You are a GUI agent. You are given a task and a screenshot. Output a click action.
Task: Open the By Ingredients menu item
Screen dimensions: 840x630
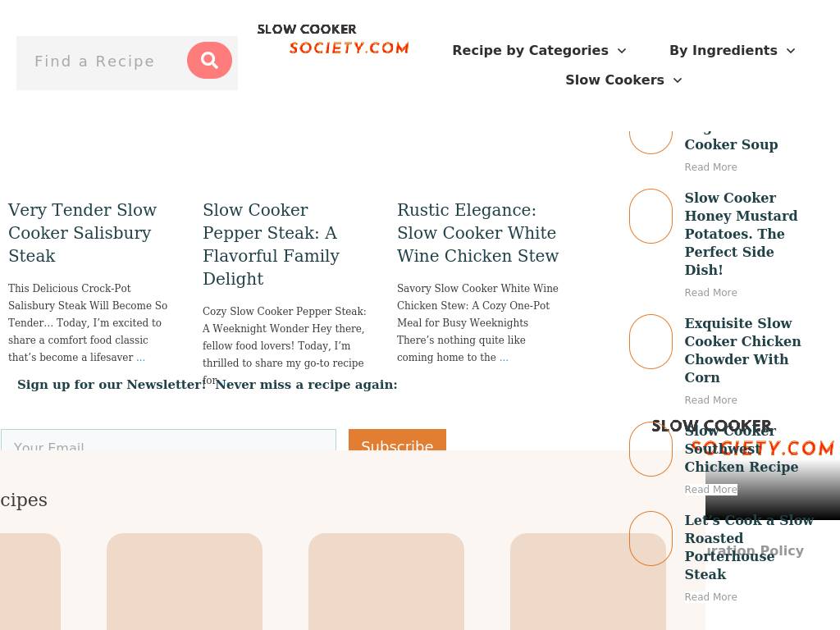(x=723, y=51)
